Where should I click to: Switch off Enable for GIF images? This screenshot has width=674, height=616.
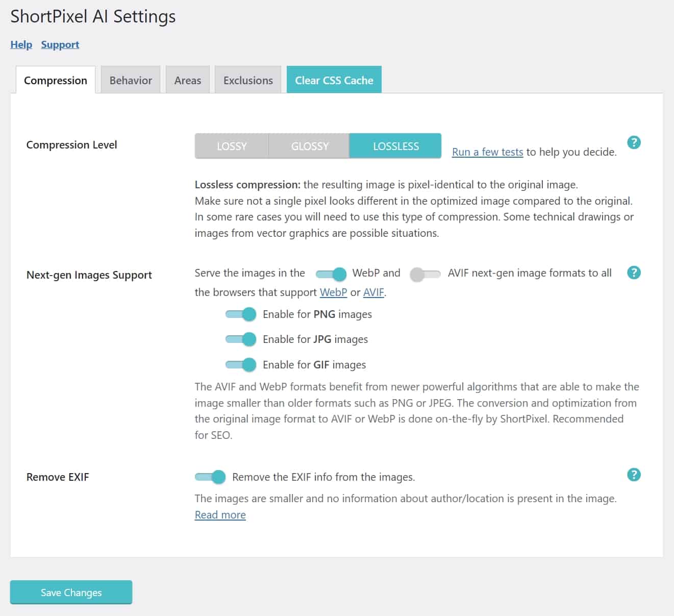point(241,364)
